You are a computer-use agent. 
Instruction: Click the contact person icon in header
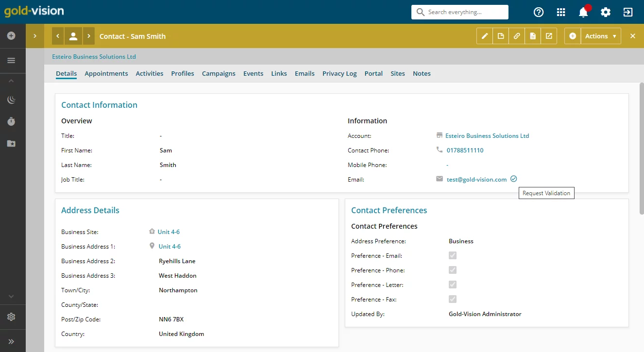(x=73, y=36)
